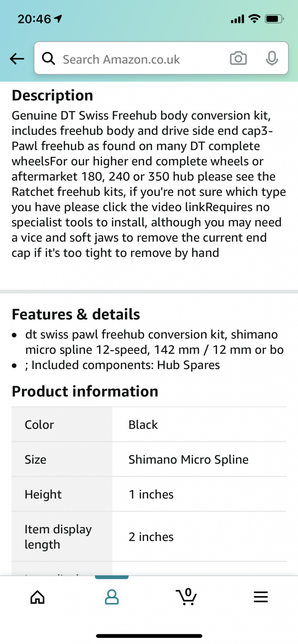The image size is (298, 644).
Task: Tap the Item display length row
Action: coord(149,537)
